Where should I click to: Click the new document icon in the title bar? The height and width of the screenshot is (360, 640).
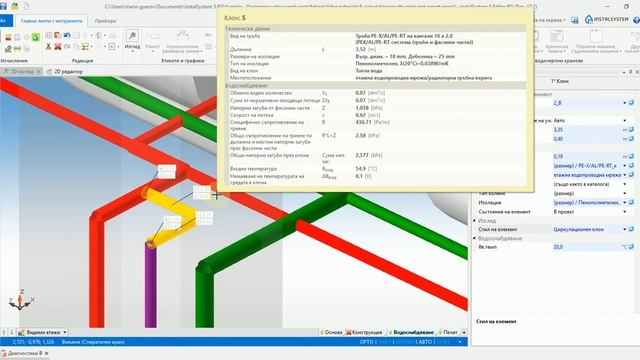(x=26, y=6)
